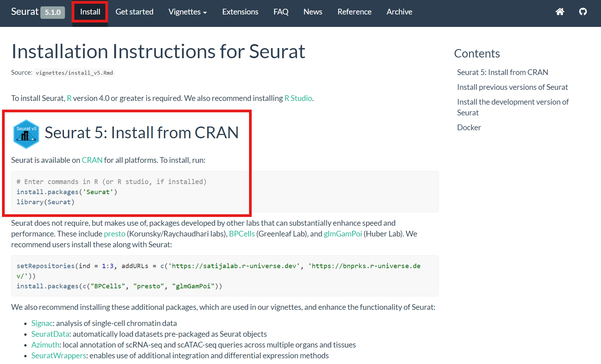Screen dimensions: 601x364
Task: Open the Reference page
Action: pyautogui.click(x=354, y=12)
